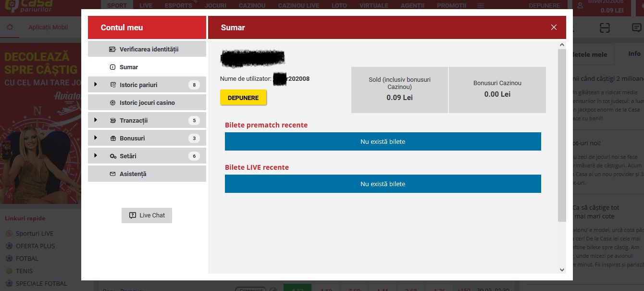Click the vertical scrollbar thumb in Sumar panel
644x291 pixels.
(562, 135)
